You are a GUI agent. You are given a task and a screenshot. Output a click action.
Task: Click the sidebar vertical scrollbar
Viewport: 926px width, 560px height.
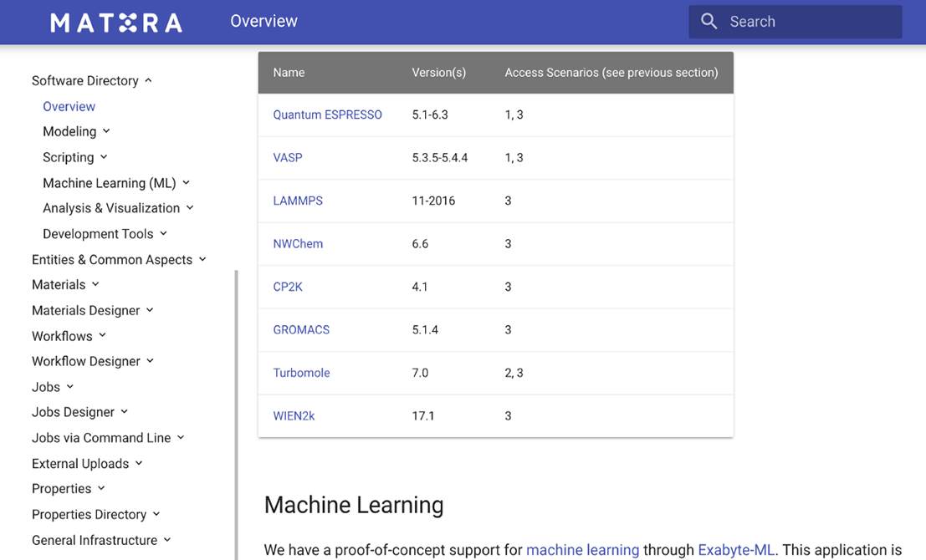(x=236, y=415)
